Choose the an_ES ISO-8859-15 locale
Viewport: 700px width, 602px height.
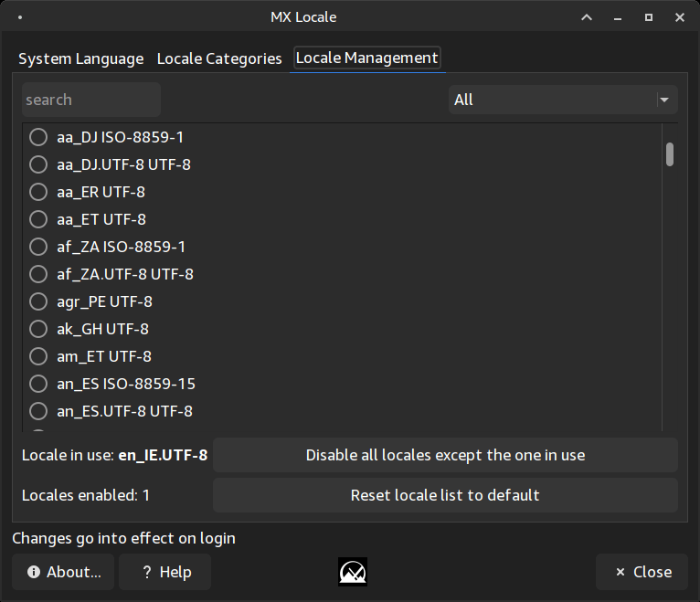pyautogui.click(x=38, y=384)
